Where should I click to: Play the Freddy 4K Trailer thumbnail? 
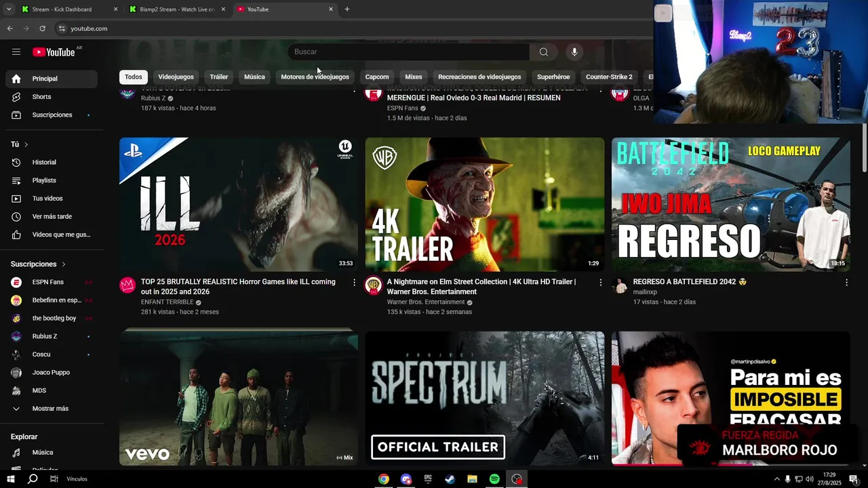tap(485, 205)
